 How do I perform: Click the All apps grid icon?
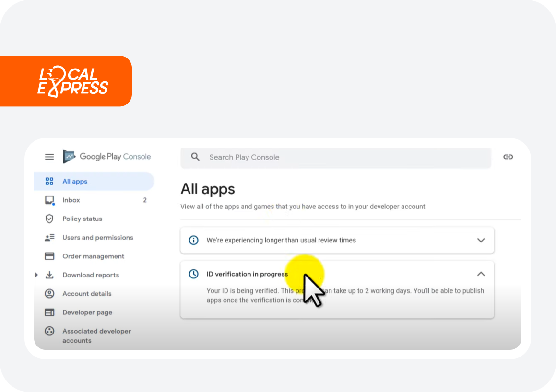(49, 181)
